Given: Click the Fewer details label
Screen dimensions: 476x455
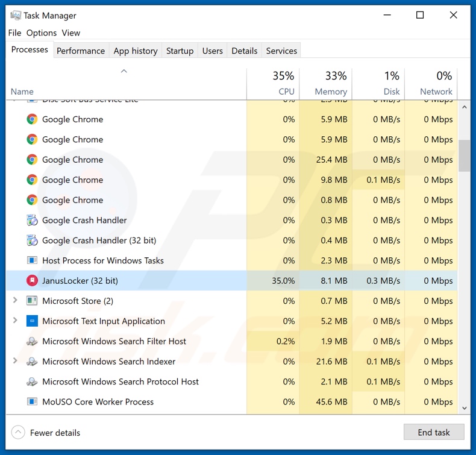Looking at the screenshot, I should tap(55, 433).
